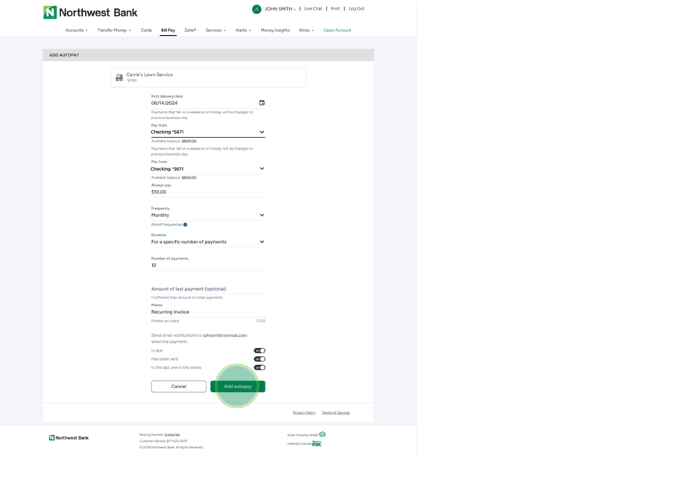Open the first Pay from account dropdown
The width and height of the screenshot is (700, 486).
pos(208,132)
